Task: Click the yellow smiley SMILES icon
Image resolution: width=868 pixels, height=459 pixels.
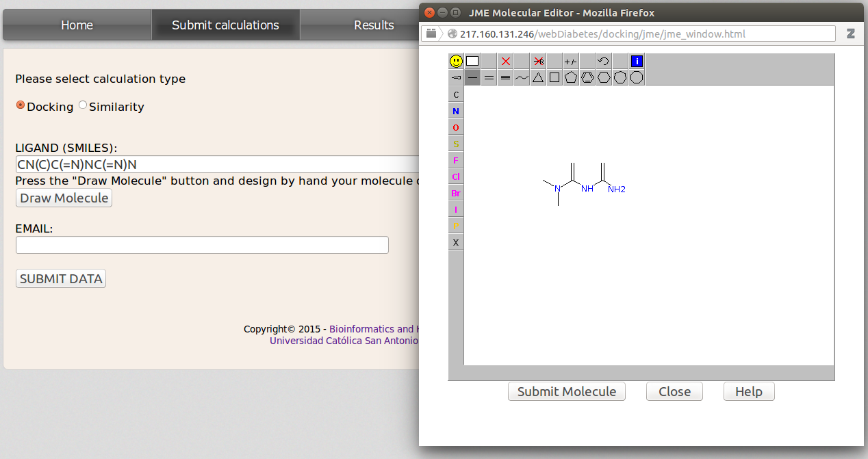Action: pyautogui.click(x=456, y=61)
